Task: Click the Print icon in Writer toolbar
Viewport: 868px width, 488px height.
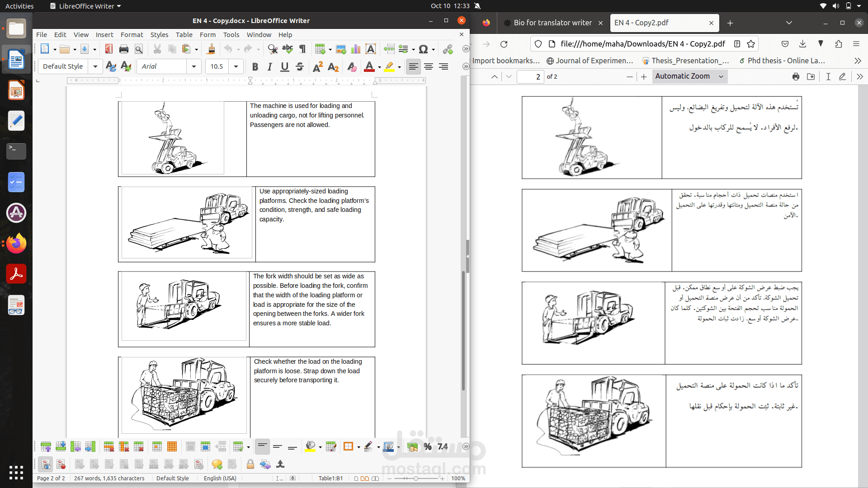Action: [124, 49]
